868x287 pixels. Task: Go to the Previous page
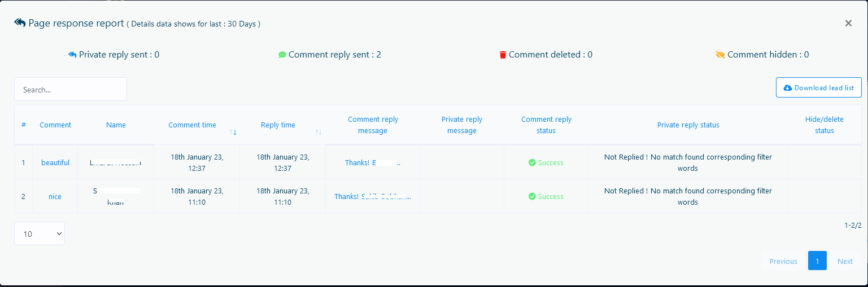(783, 261)
